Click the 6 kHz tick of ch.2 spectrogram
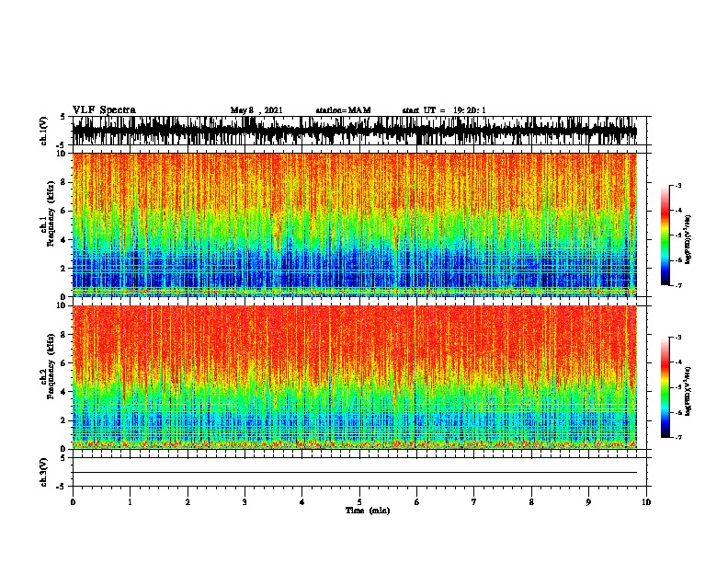The image size is (728, 563). click(x=63, y=363)
